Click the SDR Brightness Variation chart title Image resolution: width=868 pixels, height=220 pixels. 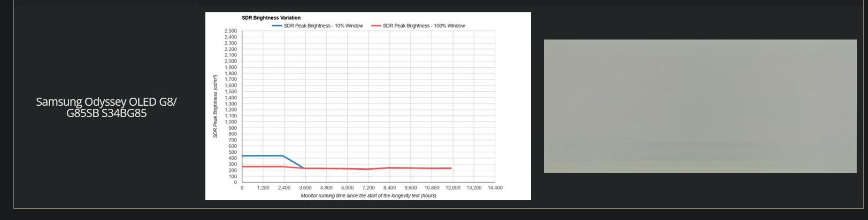pyautogui.click(x=271, y=18)
